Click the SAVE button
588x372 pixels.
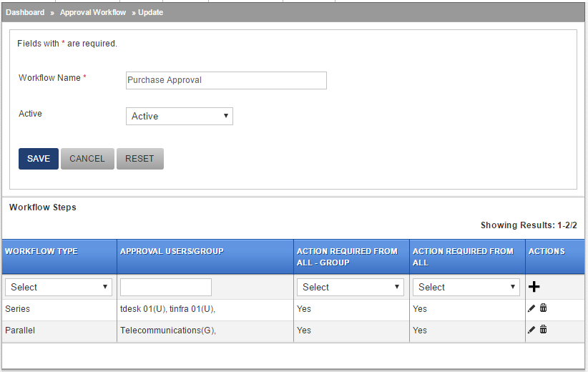click(x=39, y=159)
